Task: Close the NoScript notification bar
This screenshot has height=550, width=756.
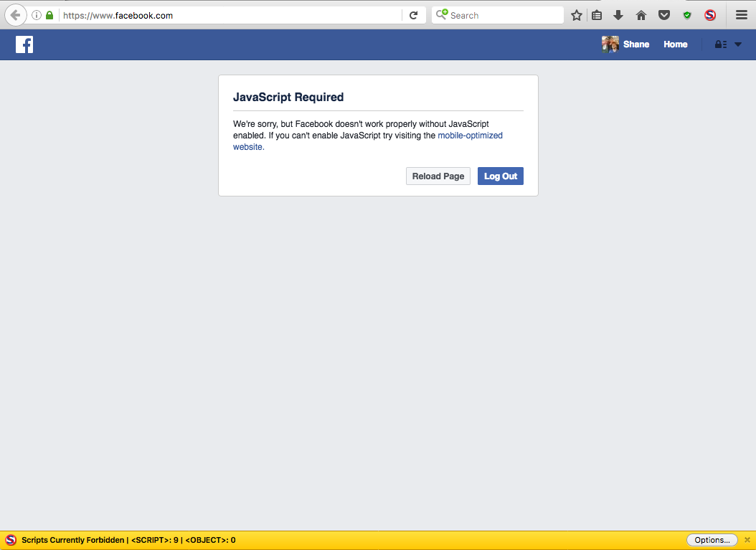Action: [x=747, y=540]
